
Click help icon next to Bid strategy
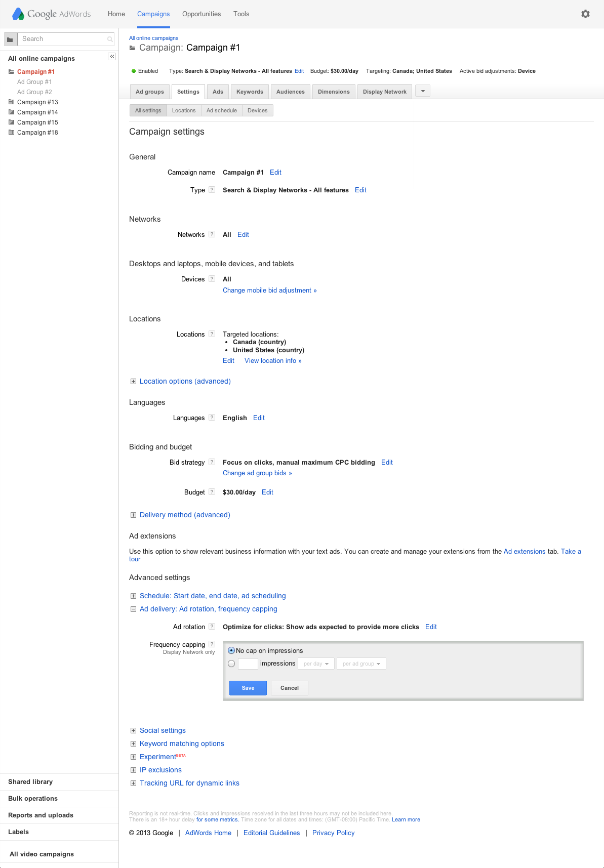click(212, 462)
